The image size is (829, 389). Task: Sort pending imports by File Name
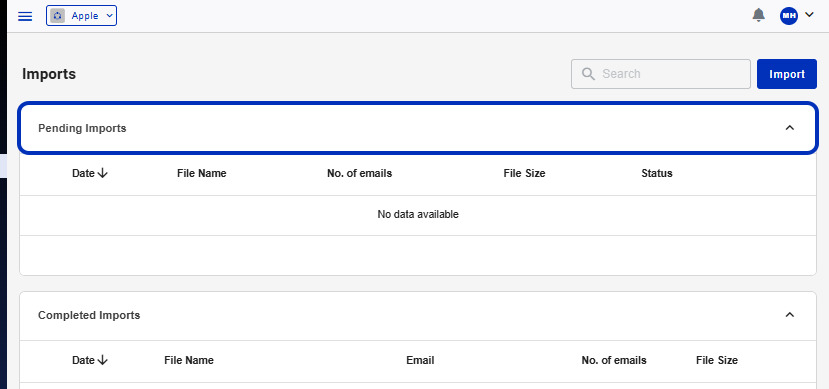point(201,173)
